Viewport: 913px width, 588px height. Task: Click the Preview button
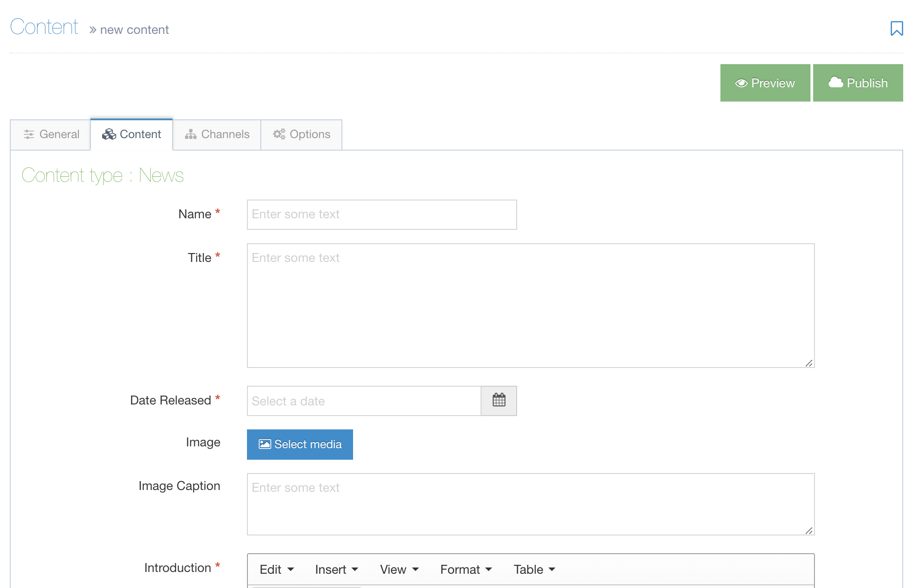click(x=765, y=83)
